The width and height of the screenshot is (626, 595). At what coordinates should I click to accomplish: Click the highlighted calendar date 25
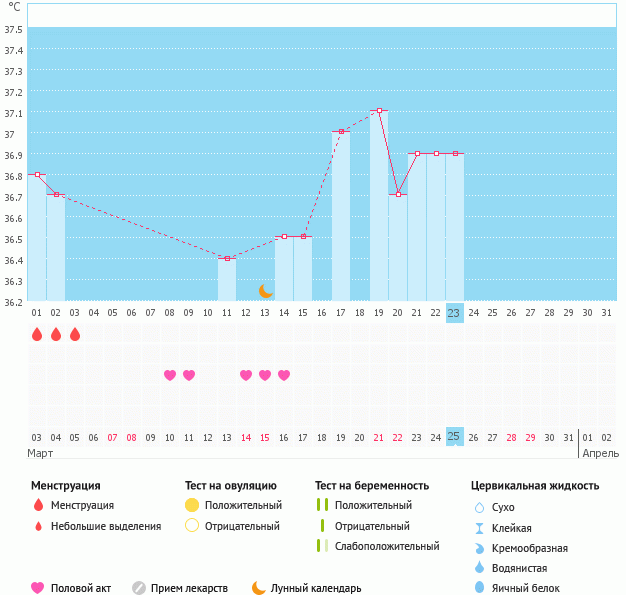[x=454, y=437]
